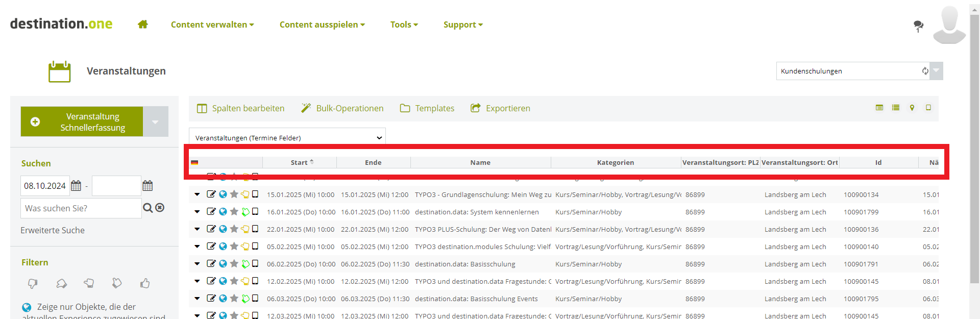Filter by sideways thumb rating
980x319 pixels.
(x=89, y=283)
